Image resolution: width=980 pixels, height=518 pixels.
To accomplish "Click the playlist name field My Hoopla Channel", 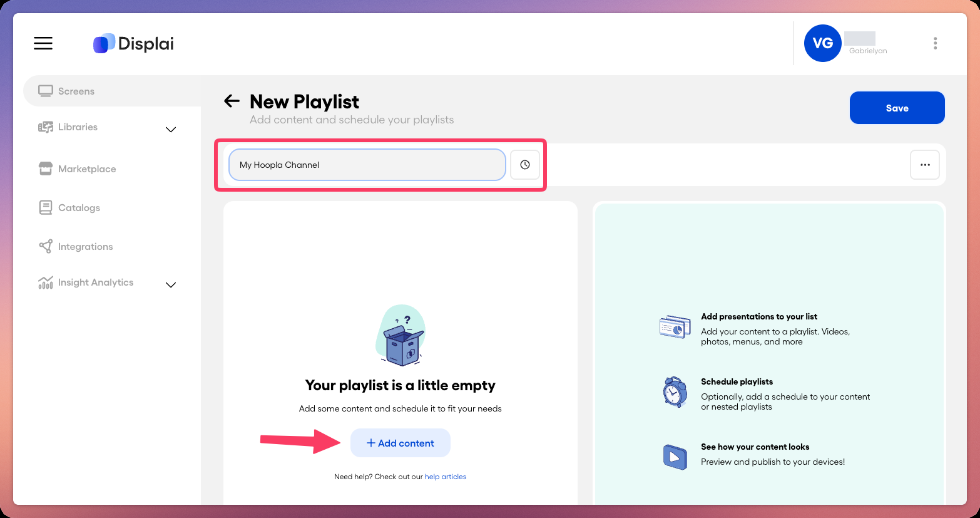I will tap(367, 165).
